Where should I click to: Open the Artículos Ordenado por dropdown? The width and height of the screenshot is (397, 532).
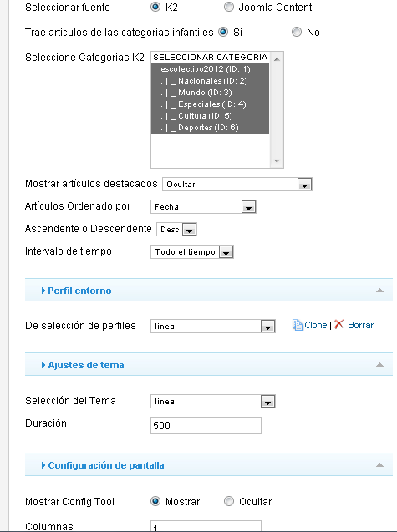click(203, 206)
